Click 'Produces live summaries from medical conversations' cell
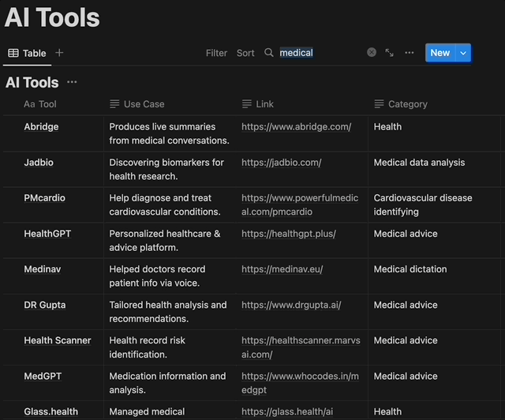 170,133
